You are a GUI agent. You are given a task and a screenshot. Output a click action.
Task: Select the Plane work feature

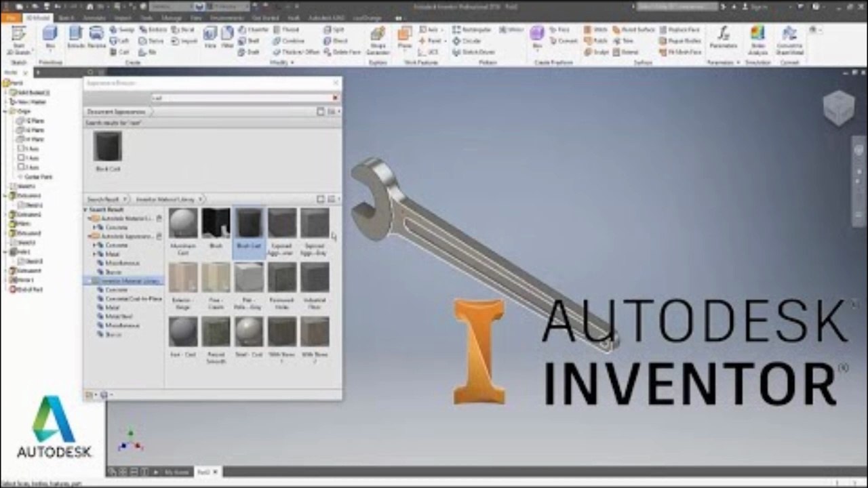pos(405,38)
